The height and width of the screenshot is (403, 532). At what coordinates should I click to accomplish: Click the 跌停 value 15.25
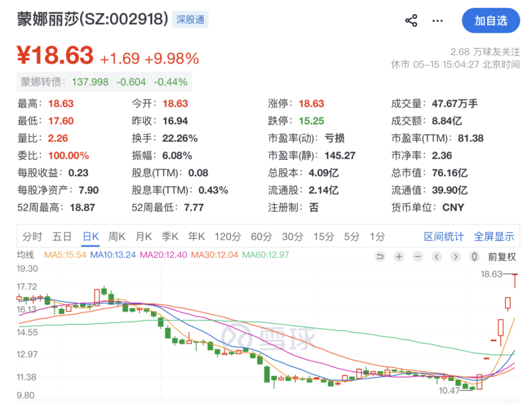pyautogui.click(x=311, y=121)
